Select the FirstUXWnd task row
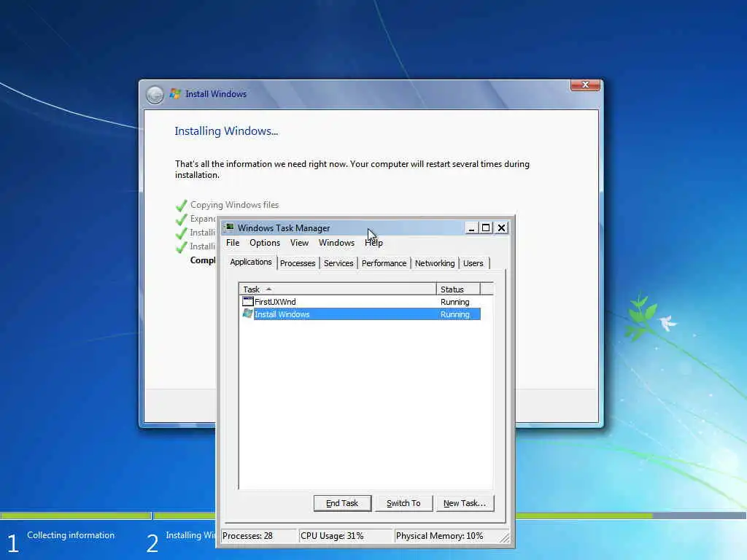 [360, 301]
